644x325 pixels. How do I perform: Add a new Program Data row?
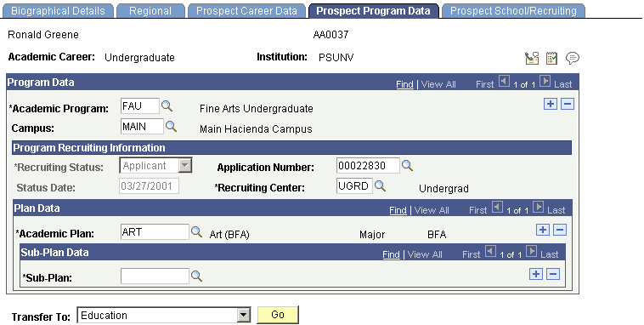click(x=551, y=104)
